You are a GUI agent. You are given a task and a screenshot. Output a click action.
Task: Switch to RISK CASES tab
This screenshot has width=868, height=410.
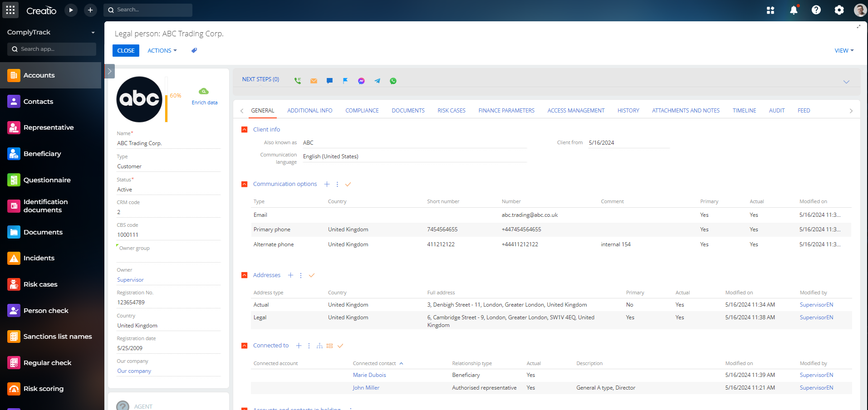coord(451,111)
